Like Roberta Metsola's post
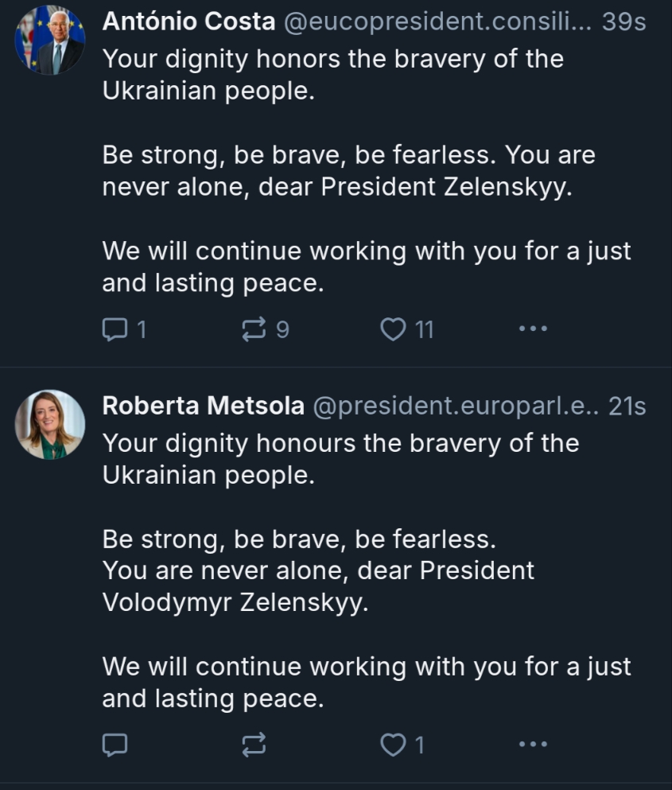 [393, 745]
